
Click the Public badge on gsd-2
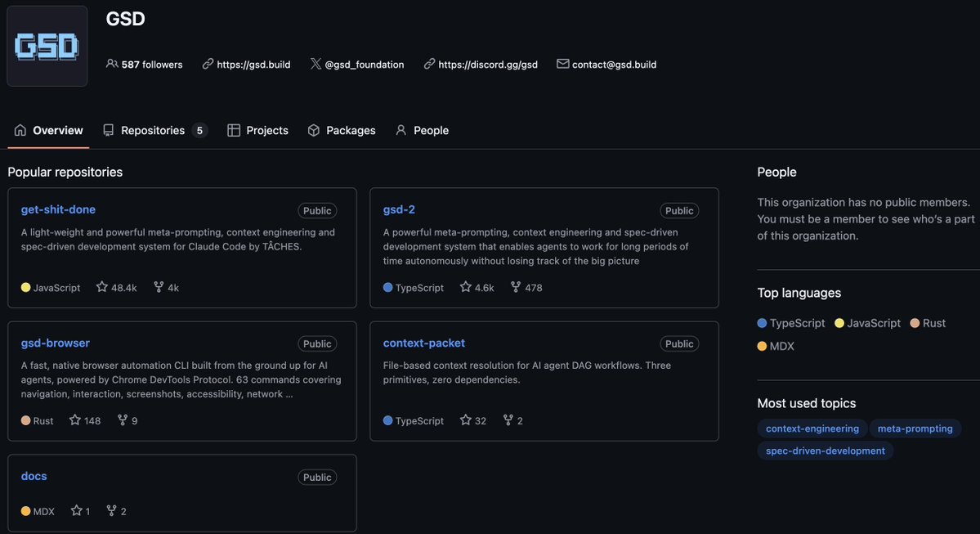(678, 211)
